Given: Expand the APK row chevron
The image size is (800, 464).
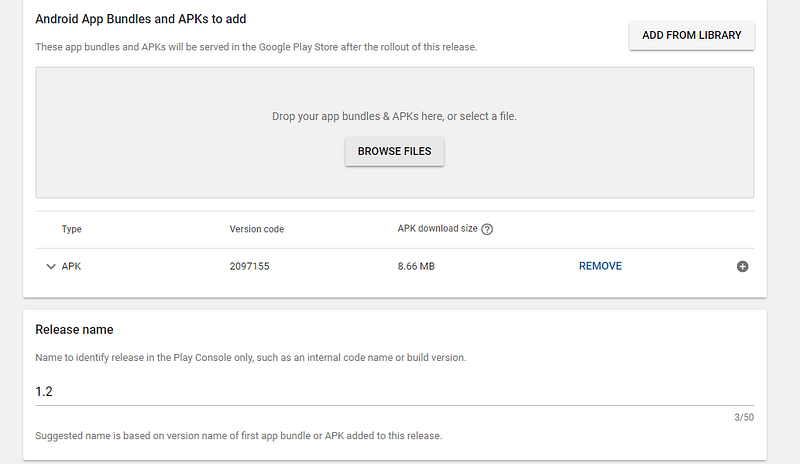Looking at the screenshot, I should click(x=50, y=266).
